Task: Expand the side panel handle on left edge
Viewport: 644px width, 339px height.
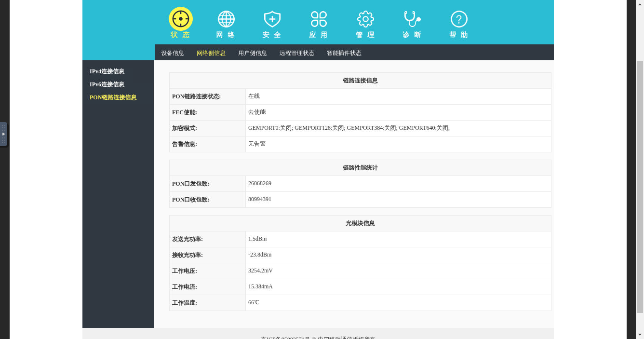Action: (3, 134)
